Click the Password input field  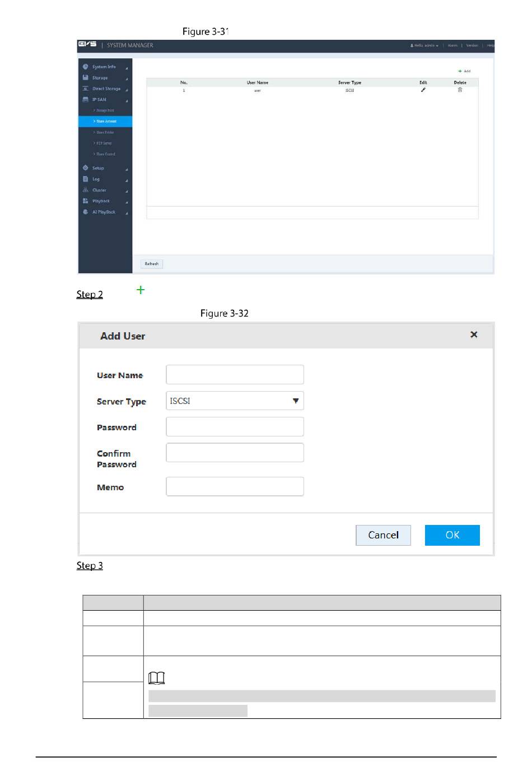(x=235, y=426)
